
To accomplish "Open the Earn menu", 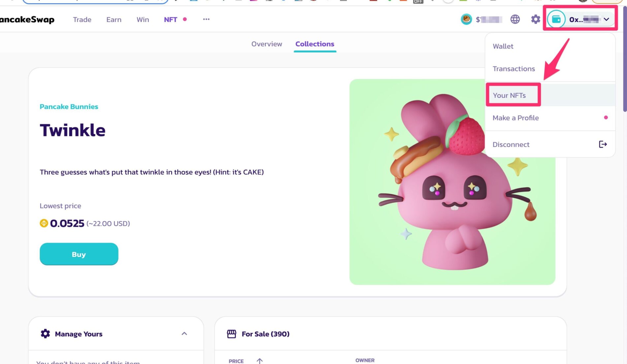I will [x=114, y=19].
